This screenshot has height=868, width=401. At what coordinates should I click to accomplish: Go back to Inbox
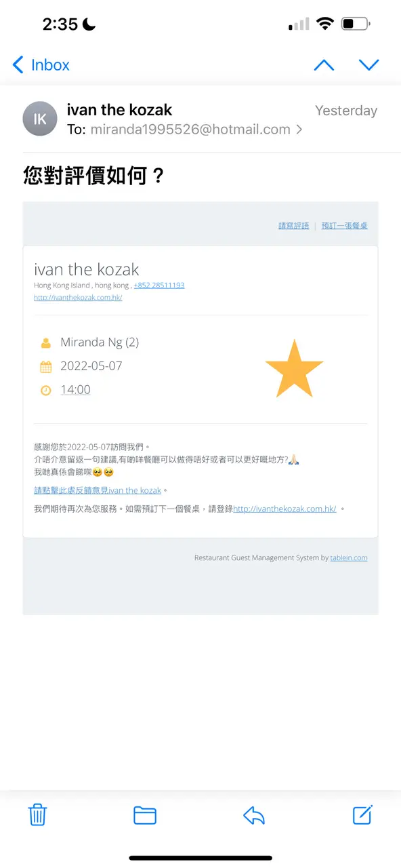point(41,65)
